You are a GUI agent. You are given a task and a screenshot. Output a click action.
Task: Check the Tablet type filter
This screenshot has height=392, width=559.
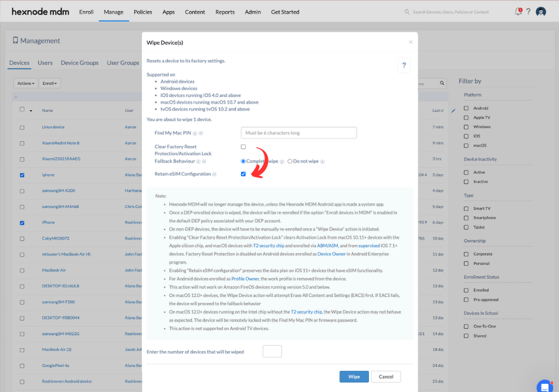pyautogui.click(x=466, y=227)
